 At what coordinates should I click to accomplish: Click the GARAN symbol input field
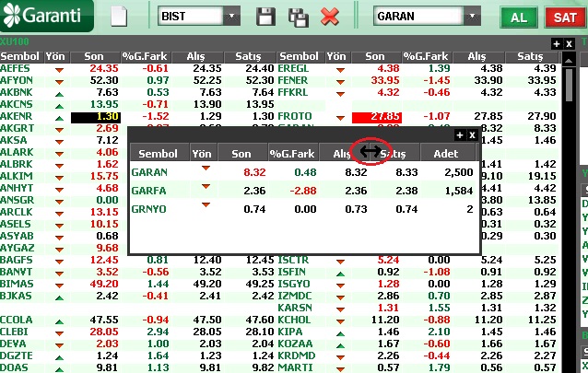pos(418,17)
